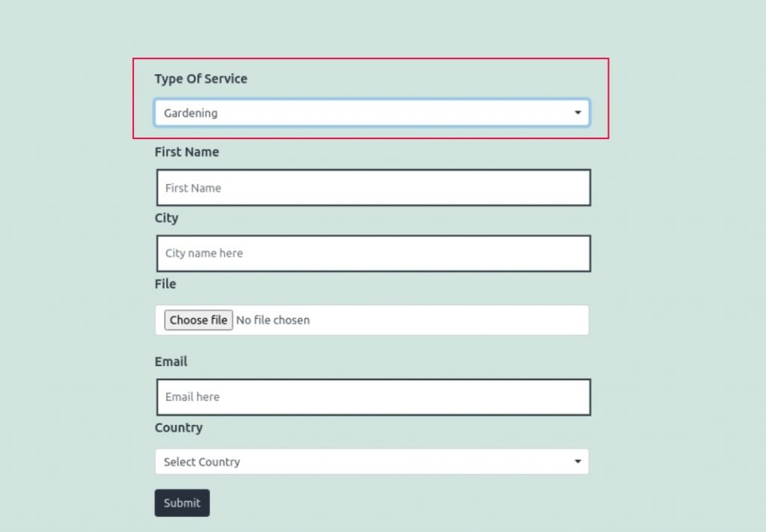The image size is (766, 532).
Task: Click the No file chosen area
Action: click(273, 319)
